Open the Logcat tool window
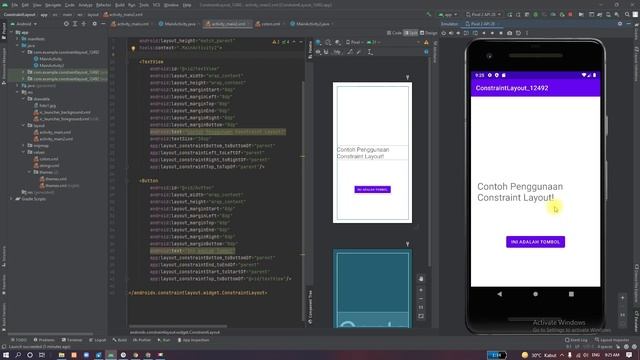The width and height of the screenshot is (640, 360). [98, 340]
